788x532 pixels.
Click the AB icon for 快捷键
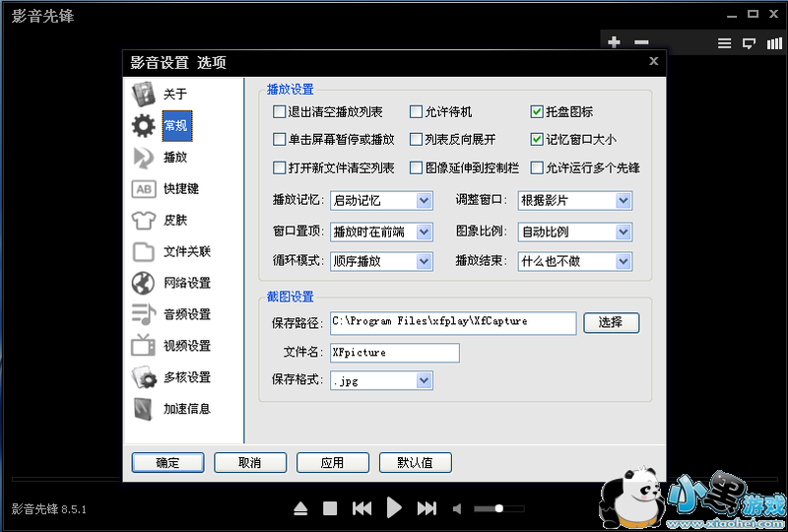pos(144,189)
